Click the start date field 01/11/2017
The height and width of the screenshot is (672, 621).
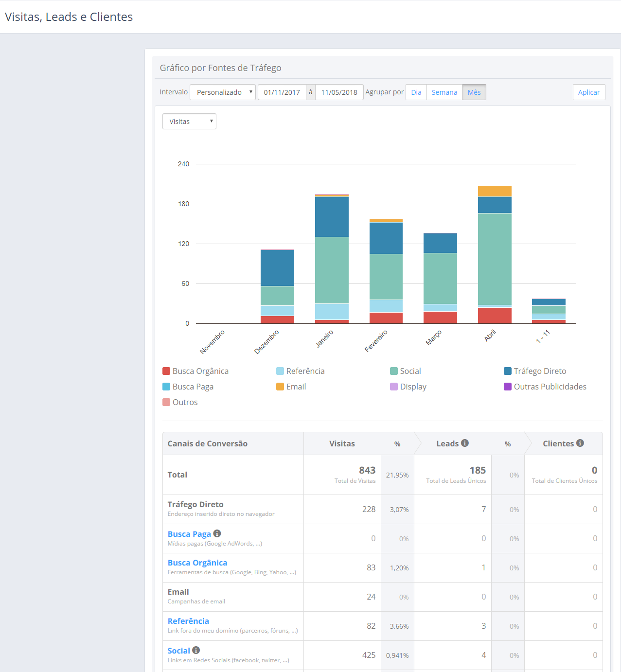click(282, 92)
